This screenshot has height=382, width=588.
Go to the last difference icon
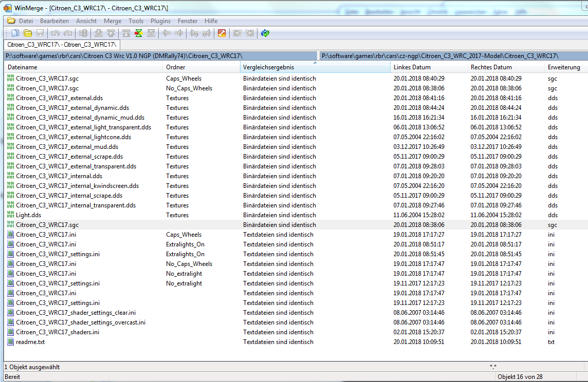(x=151, y=33)
